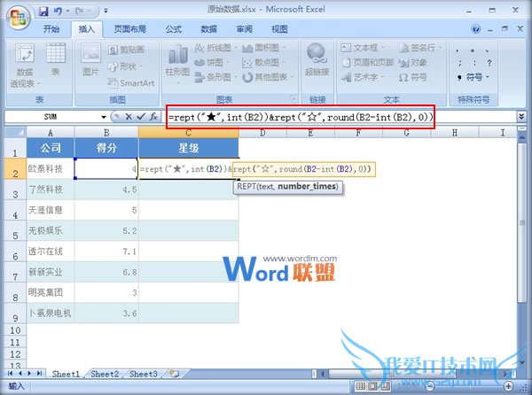
Task: Confirm the formula with the checkmark
Action: pyautogui.click(x=140, y=117)
